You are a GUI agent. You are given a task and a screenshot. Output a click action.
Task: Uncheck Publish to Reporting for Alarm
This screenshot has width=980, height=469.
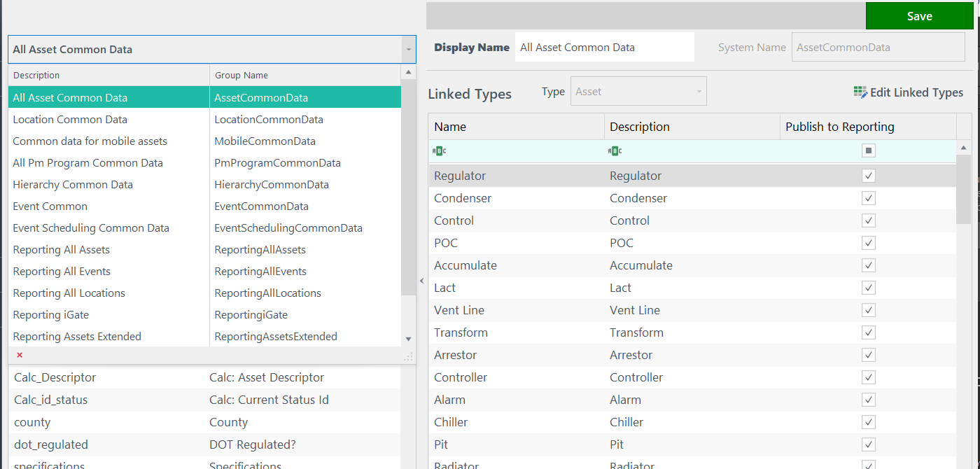[x=869, y=400]
